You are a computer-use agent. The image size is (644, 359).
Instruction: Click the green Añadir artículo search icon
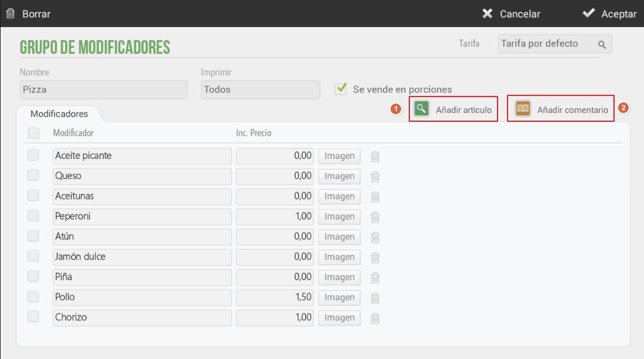pyautogui.click(x=421, y=109)
